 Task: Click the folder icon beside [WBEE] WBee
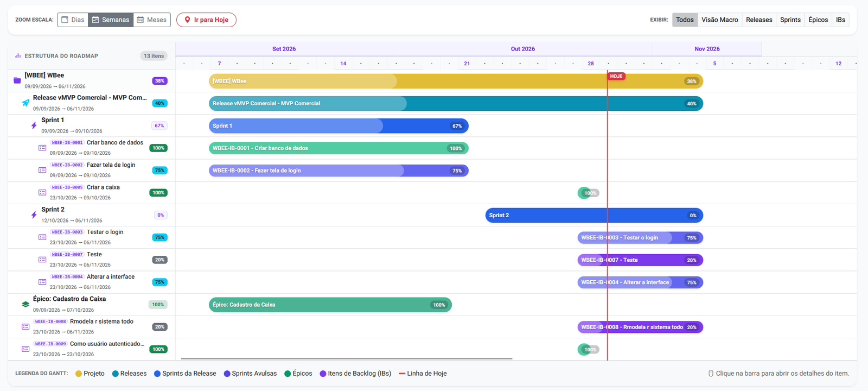[17, 80]
